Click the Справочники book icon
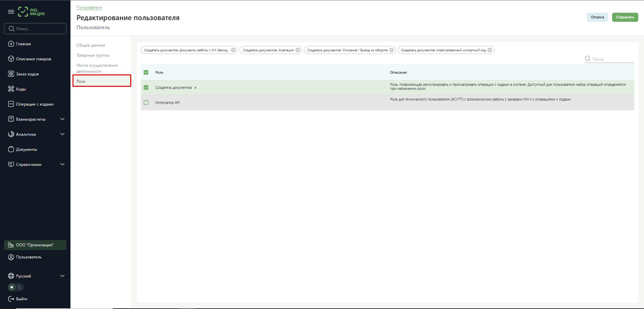The width and height of the screenshot is (644, 309). click(x=11, y=165)
